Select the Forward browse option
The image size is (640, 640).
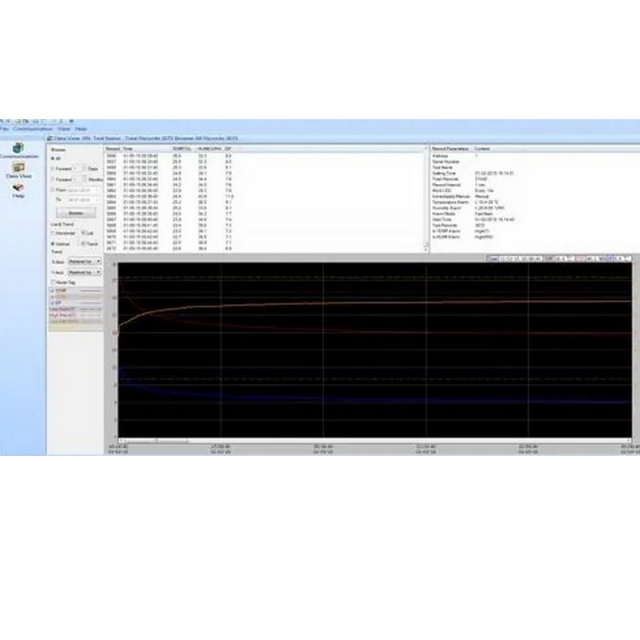(54, 170)
